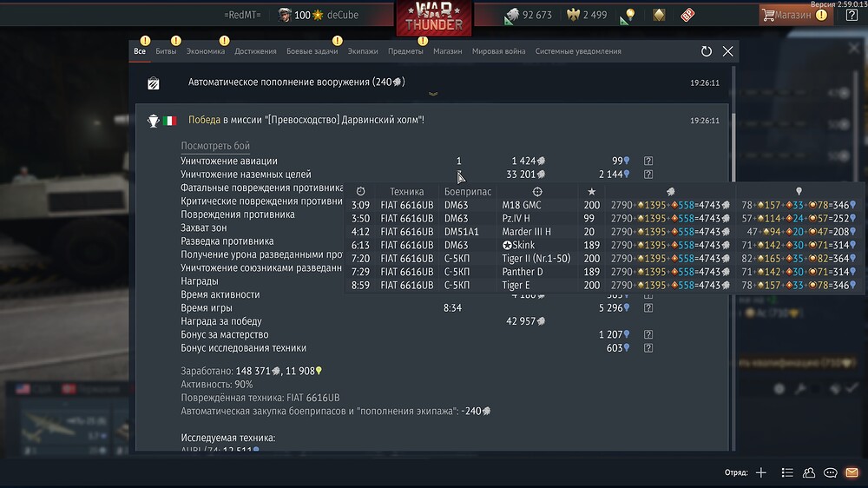Open the Предметы tab
868x488 pixels.
click(405, 51)
